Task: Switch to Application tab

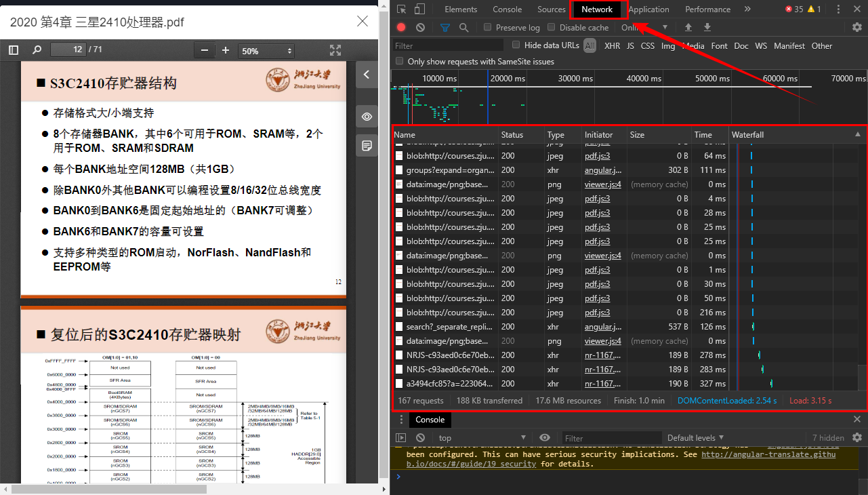Action: coord(648,9)
